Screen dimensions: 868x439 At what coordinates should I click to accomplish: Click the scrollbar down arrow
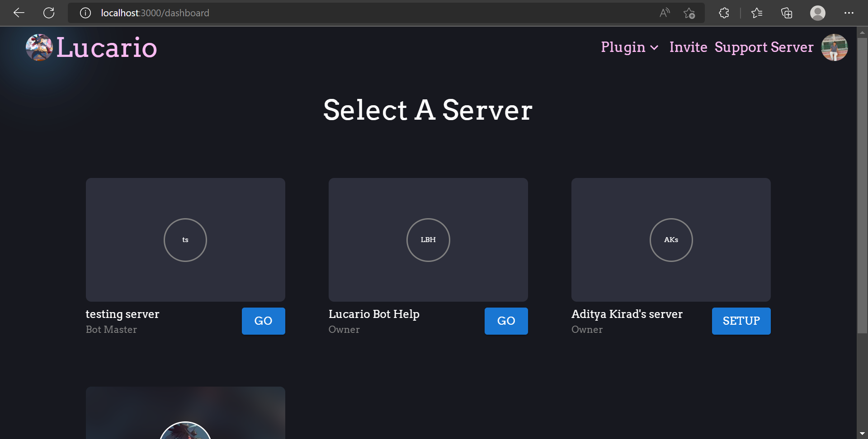click(862, 434)
